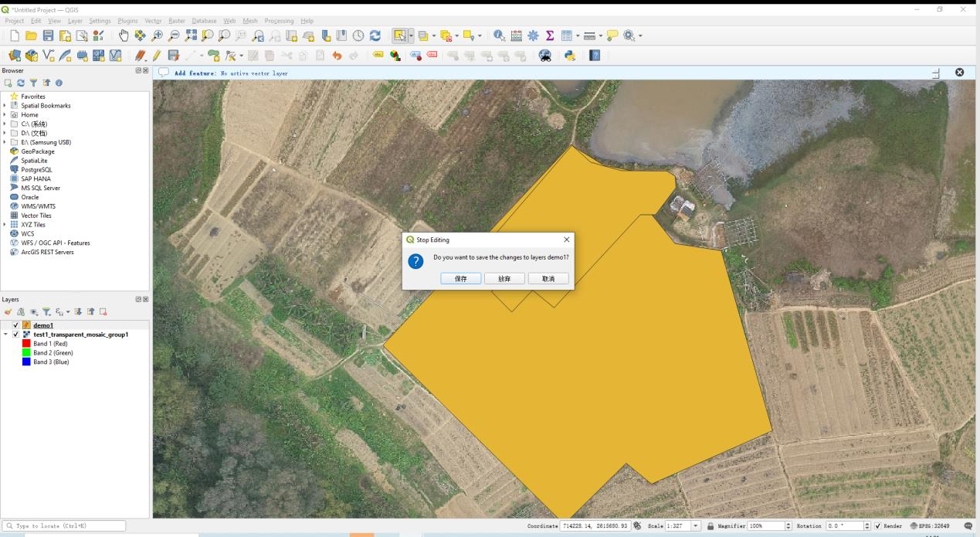Screen dimensions: 980x537
Task: Open the Processing menu
Action: (278, 20)
